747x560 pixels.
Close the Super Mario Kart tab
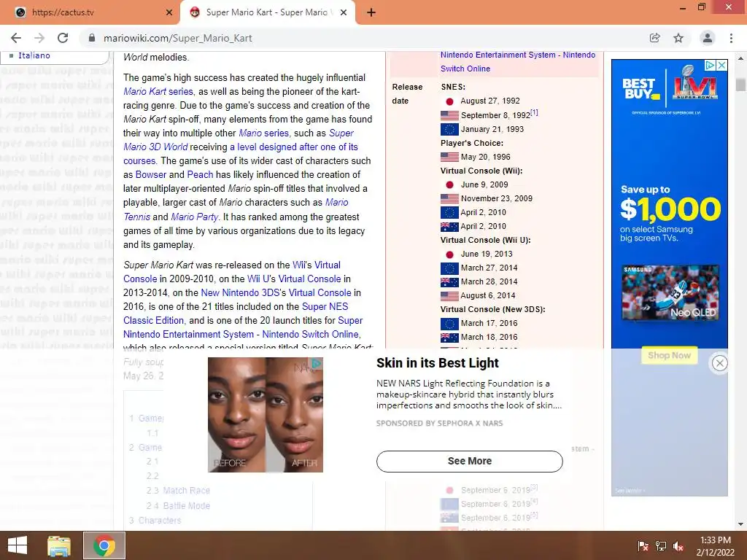[344, 13]
